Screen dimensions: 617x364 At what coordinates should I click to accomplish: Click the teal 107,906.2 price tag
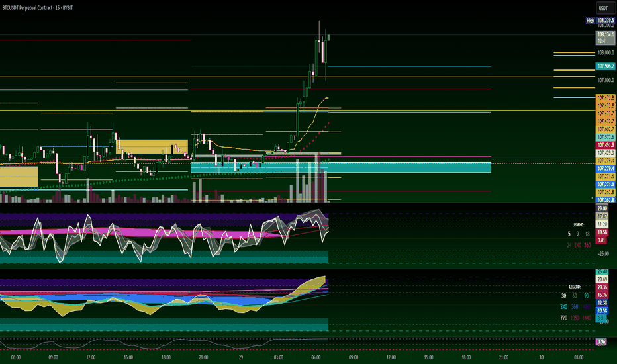pyautogui.click(x=606, y=66)
